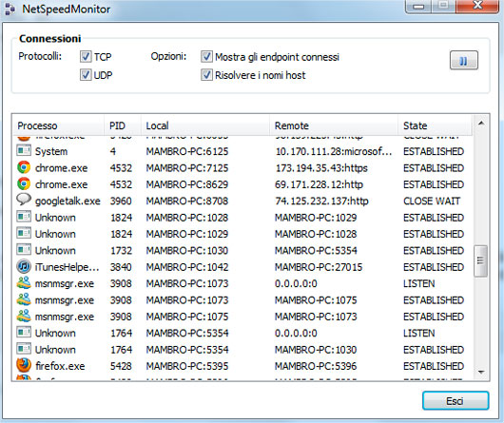The image size is (504, 423).
Task: Pause connection list updates
Action: tap(463, 60)
